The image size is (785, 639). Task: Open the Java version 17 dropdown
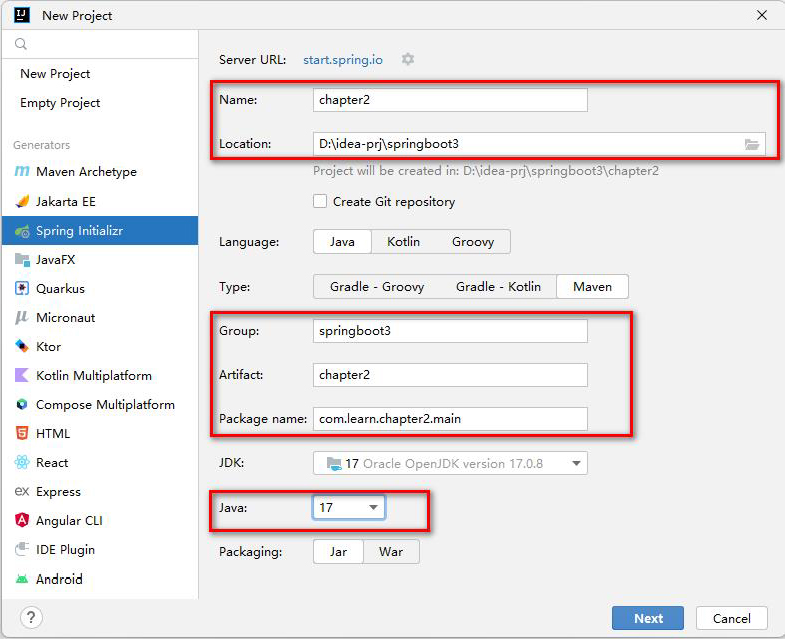point(349,508)
